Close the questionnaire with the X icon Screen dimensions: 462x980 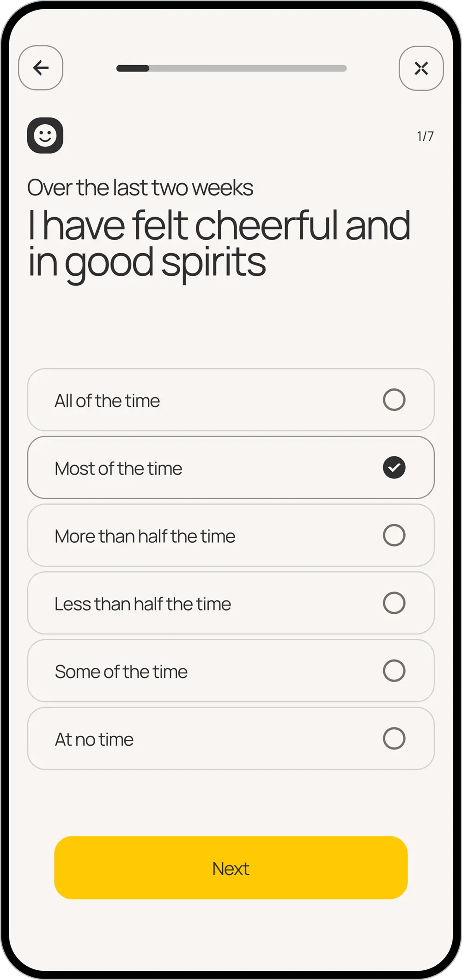(421, 68)
